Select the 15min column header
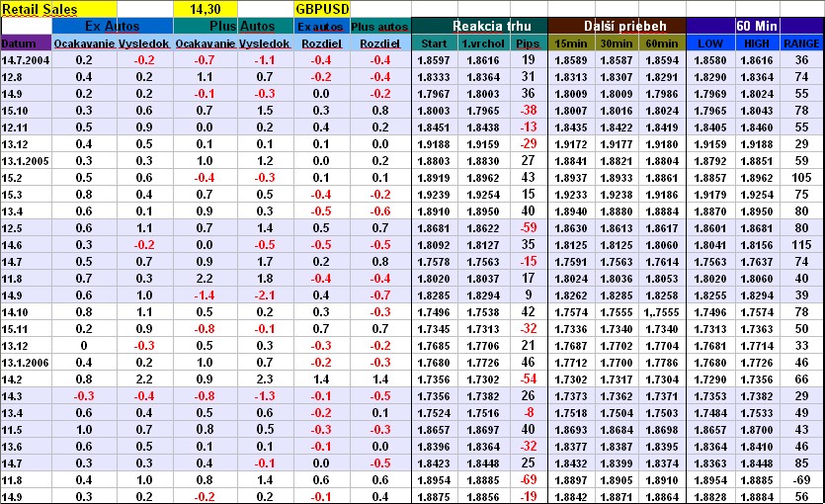 tap(571, 43)
